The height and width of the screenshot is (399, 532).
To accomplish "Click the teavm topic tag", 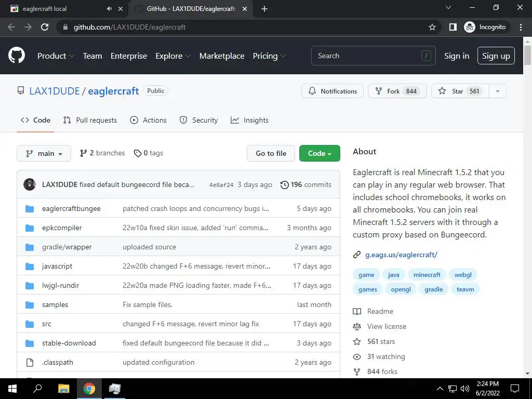I will click(x=465, y=289).
